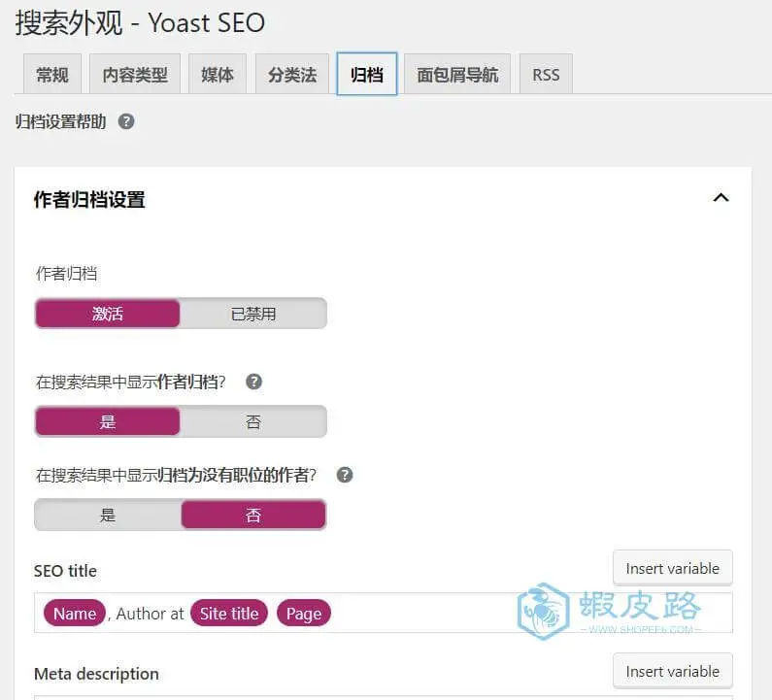
Task: Choose 否 for showing 作者归档 in search
Action: [x=253, y=421]
